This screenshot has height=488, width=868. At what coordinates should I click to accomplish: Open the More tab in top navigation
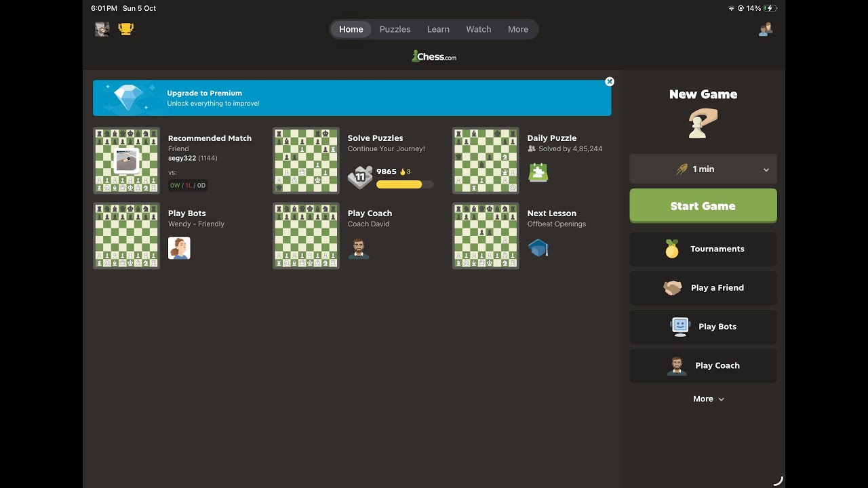(518, 29)
